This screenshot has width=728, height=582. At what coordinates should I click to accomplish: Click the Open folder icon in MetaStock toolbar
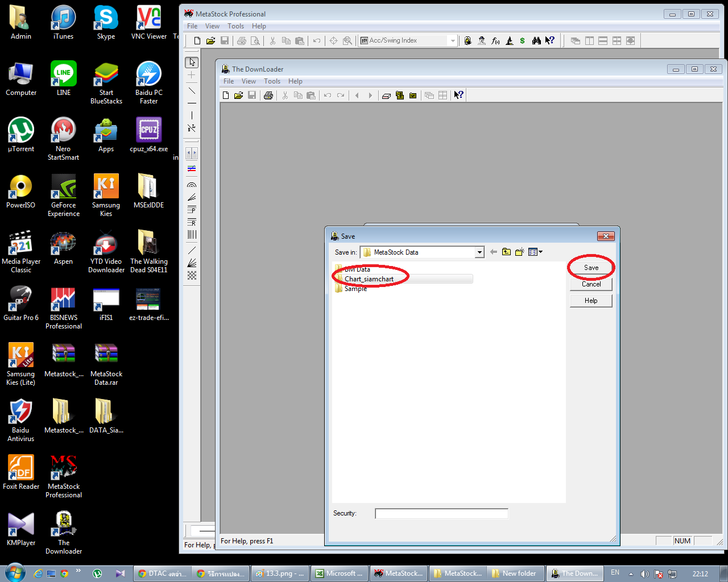click(210, 41)
